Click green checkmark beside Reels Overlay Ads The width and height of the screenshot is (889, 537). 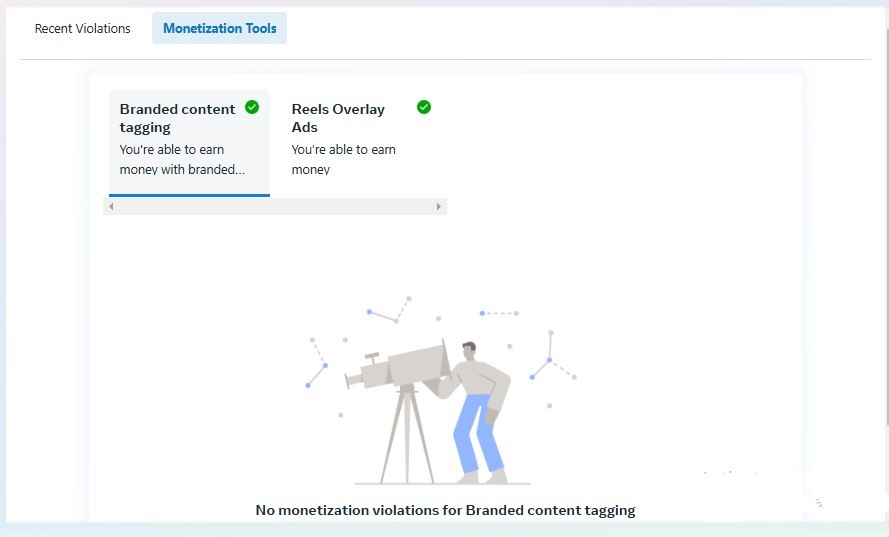tap(424, 107)
